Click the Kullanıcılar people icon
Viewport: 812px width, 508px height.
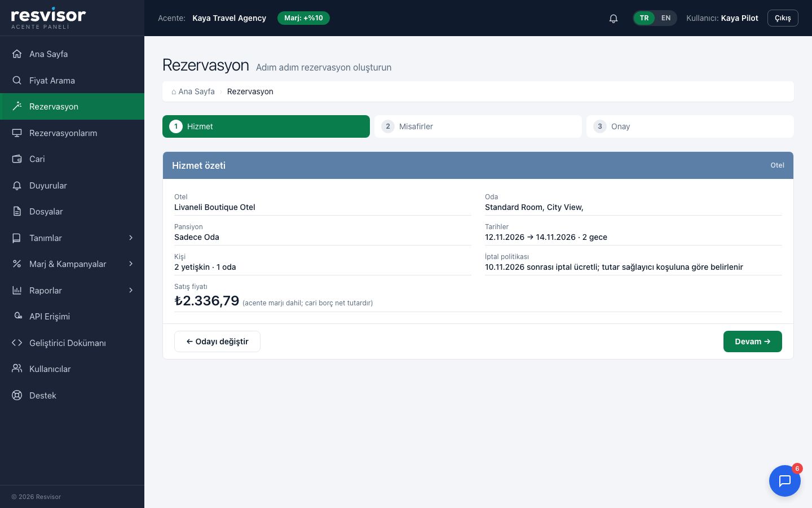17,369
